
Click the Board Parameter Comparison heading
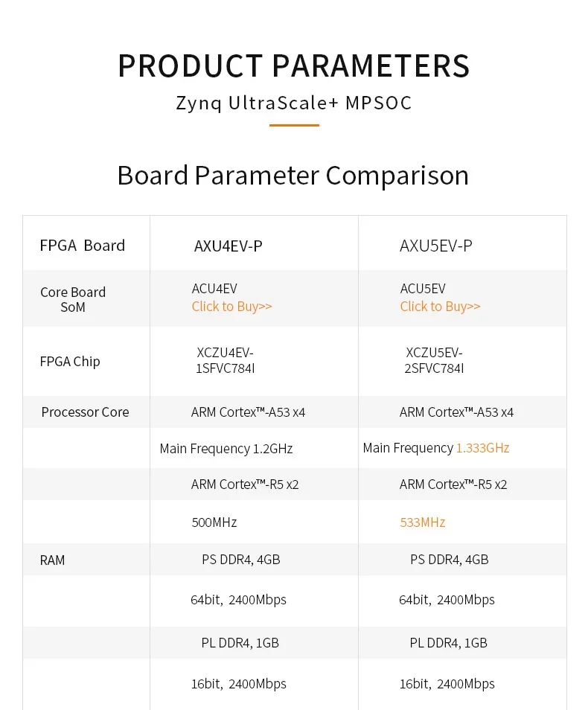(293, 176)
